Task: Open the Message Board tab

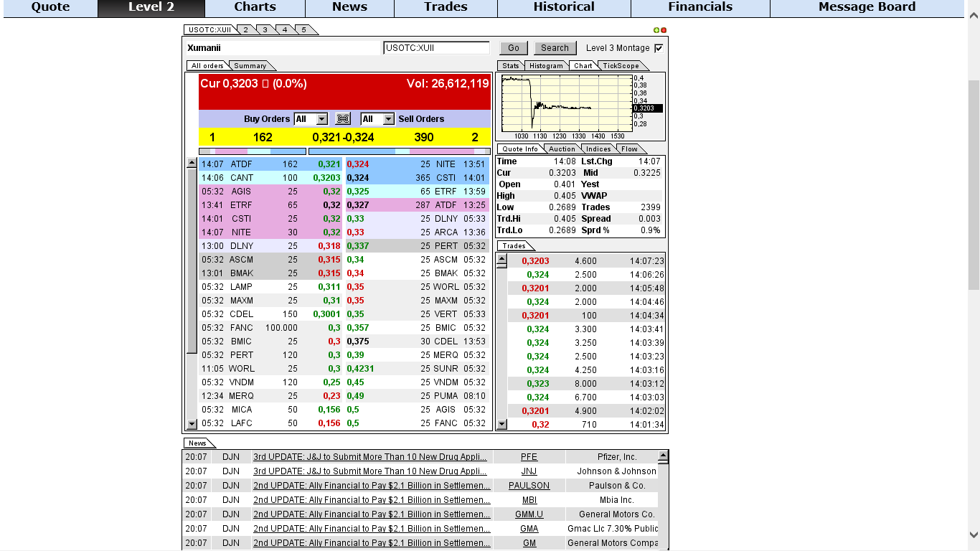Action: 867,7
